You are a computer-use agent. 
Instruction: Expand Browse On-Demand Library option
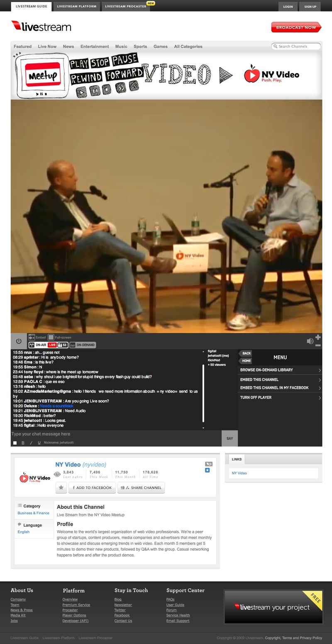pyautogui.click(x=280, y=370)
